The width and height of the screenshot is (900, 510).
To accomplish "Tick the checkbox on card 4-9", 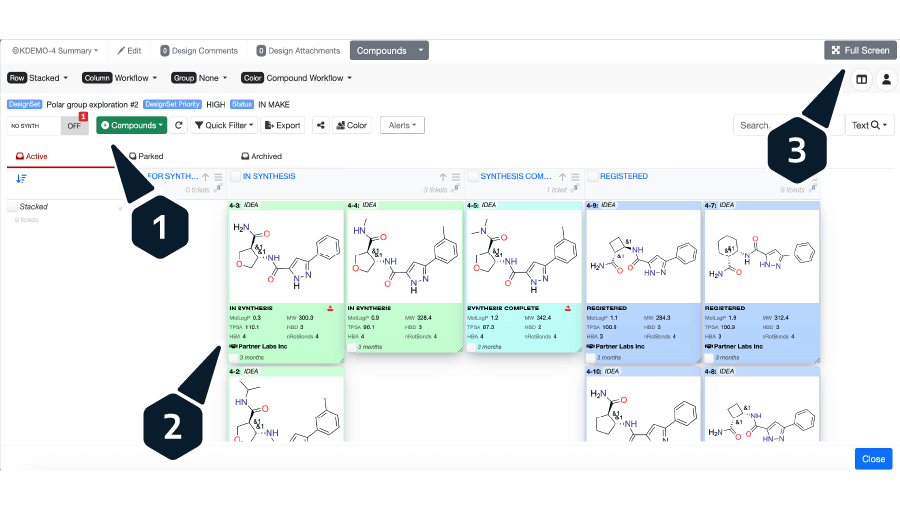I will pos(590,357).
